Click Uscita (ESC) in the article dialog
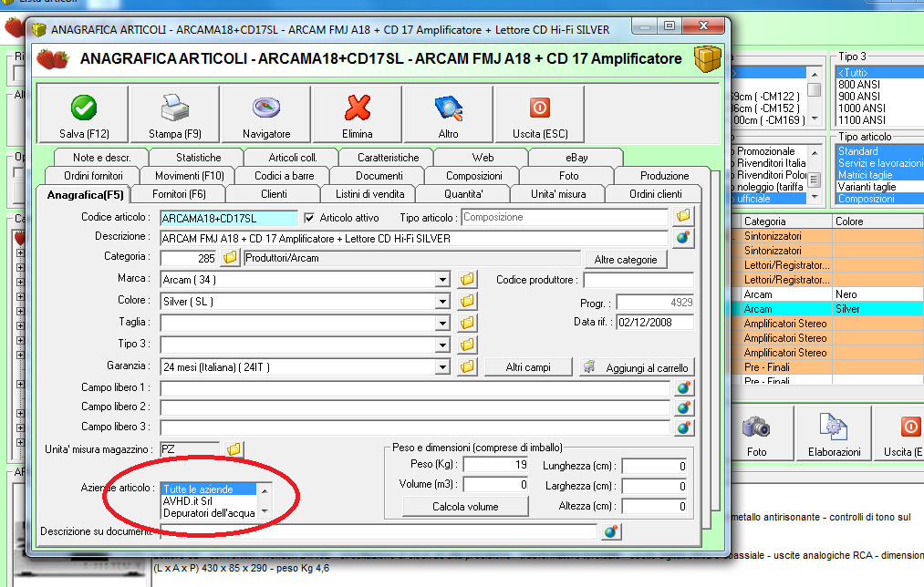 coord(540,114)
